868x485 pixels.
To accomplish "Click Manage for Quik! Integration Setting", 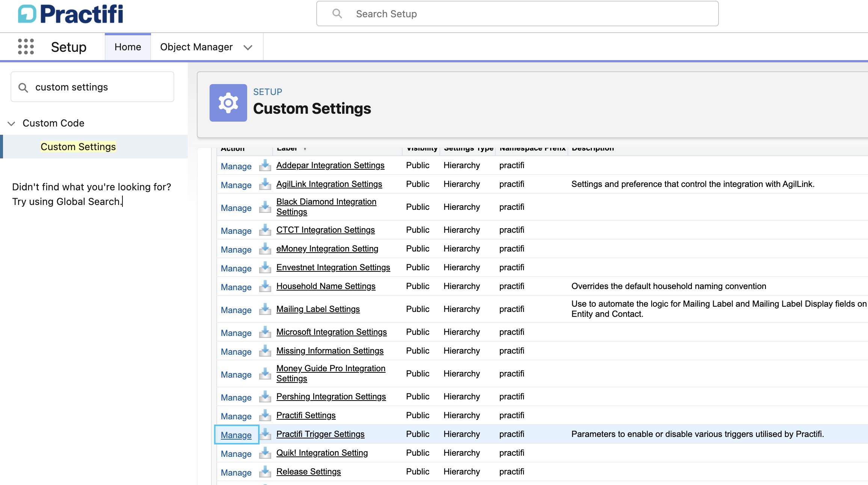I will click(236, 454).
